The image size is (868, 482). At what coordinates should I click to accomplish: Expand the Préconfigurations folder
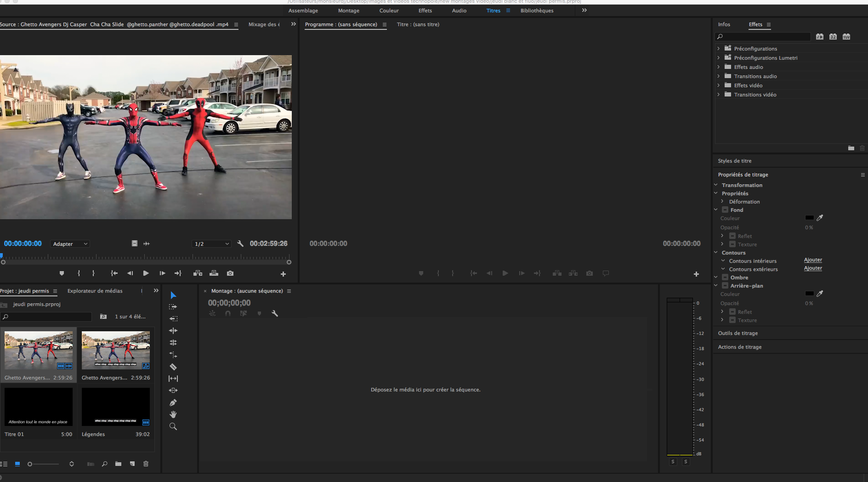719,48
